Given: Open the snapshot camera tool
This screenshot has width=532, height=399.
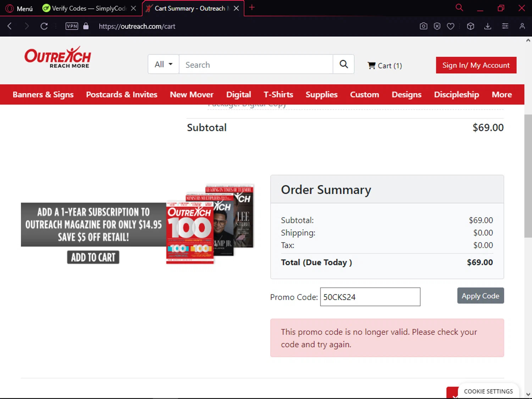Looking at the screenshot, I should pyautogui.click(x=423, y=26).
